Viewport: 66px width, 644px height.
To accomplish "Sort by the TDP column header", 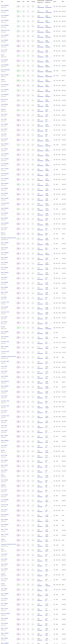I will pyautogui.click(x=63, y=1).
